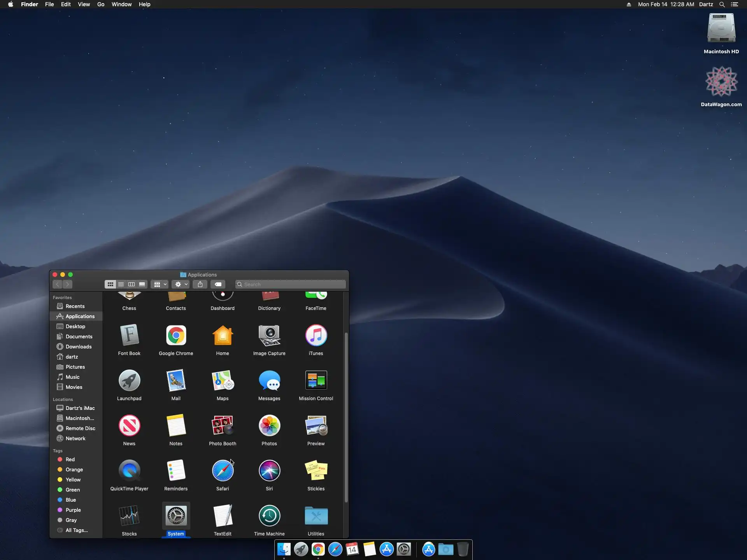
Task: Select the Time Machine app icon
Action: [269, 516]
